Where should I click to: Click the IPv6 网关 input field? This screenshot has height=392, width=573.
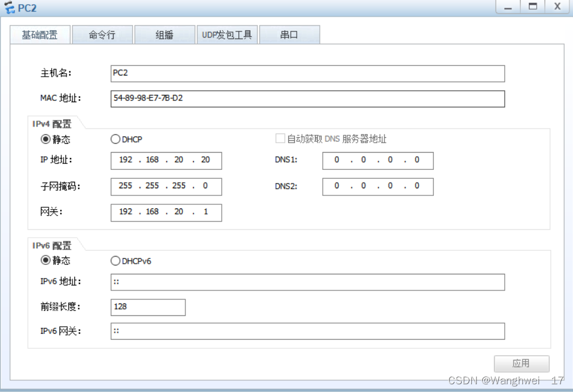pyautogui.click(x=308, y=331)
